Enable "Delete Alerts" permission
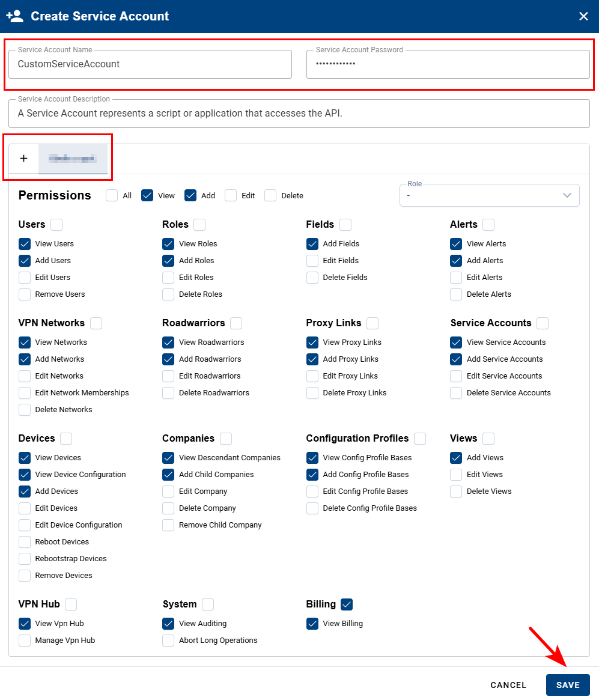599x700 pixels. pos(456,294)
